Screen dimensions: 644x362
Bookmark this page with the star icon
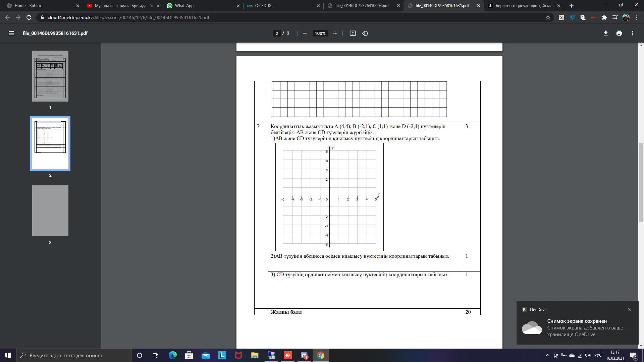[548, 17]
